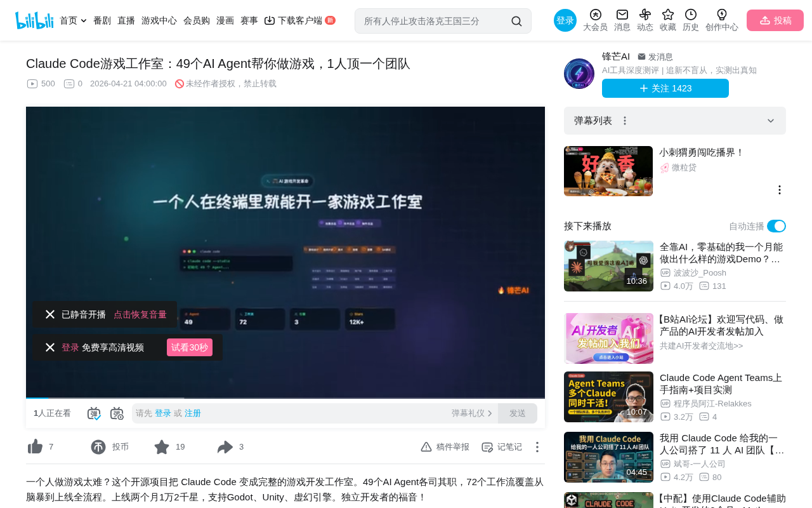Viewport: 812px width, 508px height.
Task: Click the bilibili logo
Action: coord(34,20)
